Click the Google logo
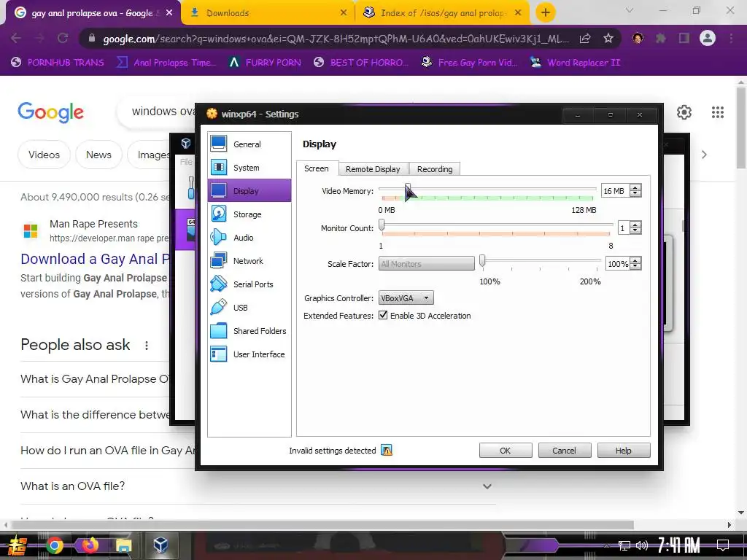The image size is (747, 560). pyautogui.click(x=50, y=112)
